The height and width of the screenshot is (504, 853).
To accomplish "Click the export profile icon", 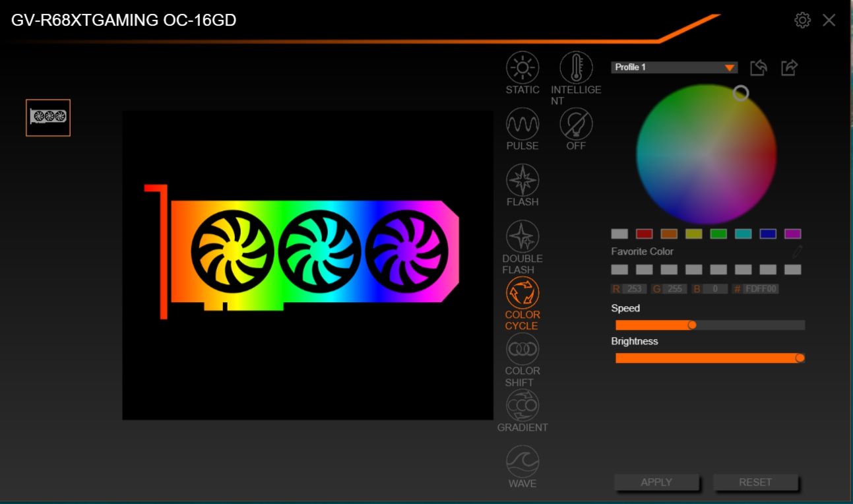I will click(x=789, y=67).
